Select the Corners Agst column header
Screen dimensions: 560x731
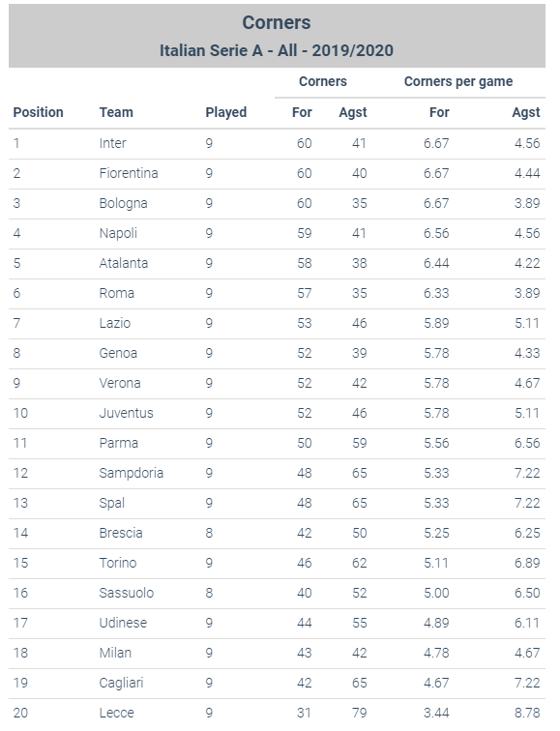point(352,113)
